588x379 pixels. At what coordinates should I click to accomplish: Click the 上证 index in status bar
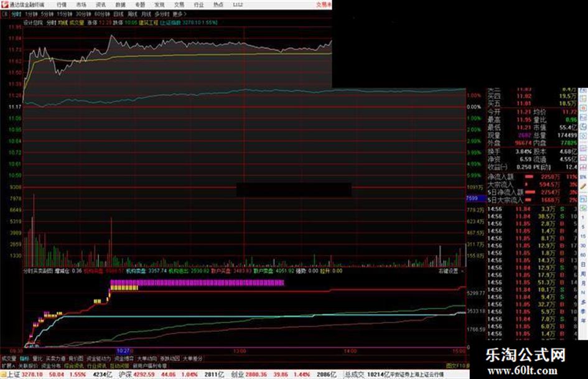[14, 375]
